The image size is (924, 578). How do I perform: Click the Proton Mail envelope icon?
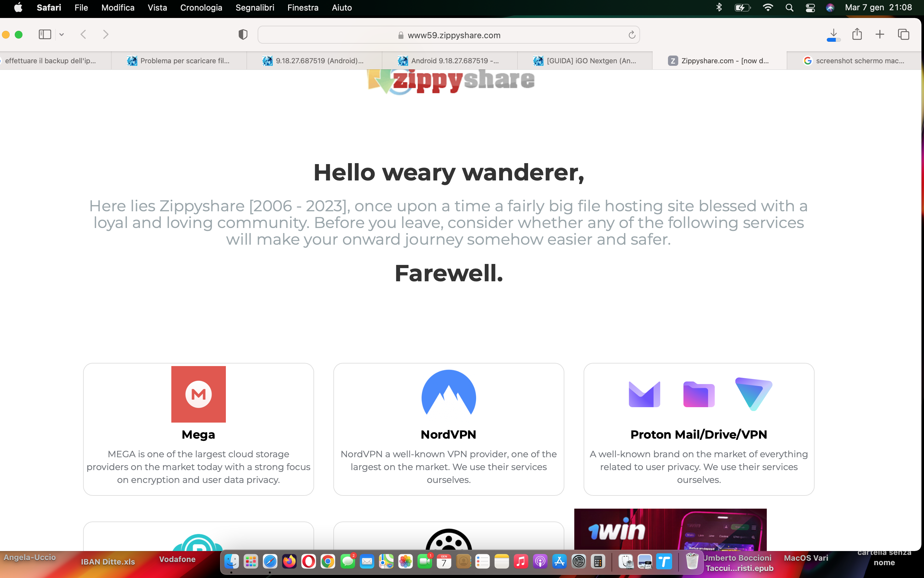pyautogui.click(x=644, y=394)
